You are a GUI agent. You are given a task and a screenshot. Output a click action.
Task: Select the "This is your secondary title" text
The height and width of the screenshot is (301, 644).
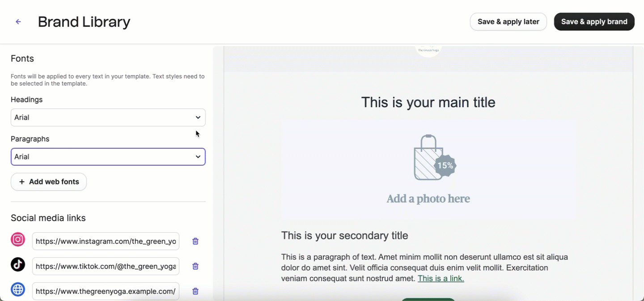tap(344, 235)
